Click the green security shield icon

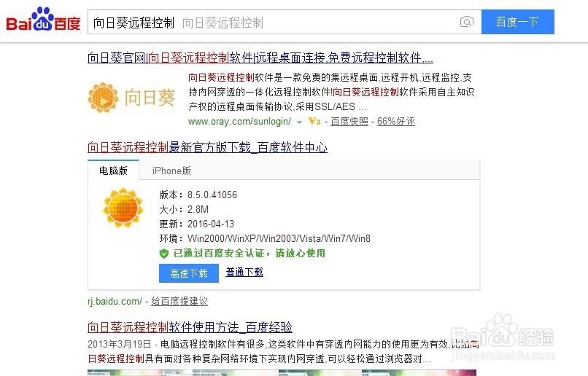[x=164, y=254]
